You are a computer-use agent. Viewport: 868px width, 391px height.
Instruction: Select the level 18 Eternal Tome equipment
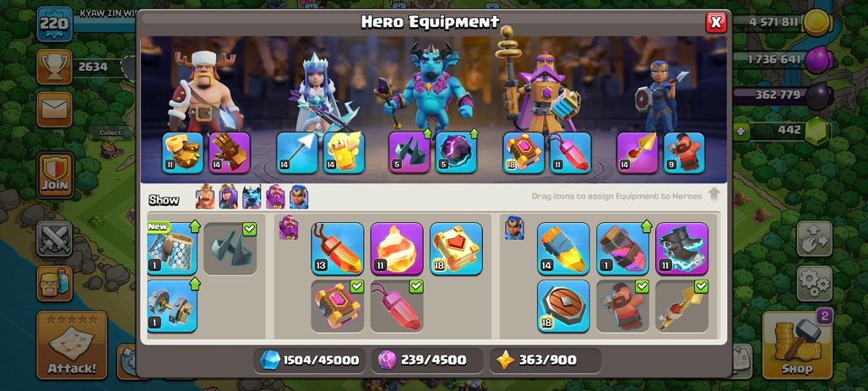pos(456,248)
